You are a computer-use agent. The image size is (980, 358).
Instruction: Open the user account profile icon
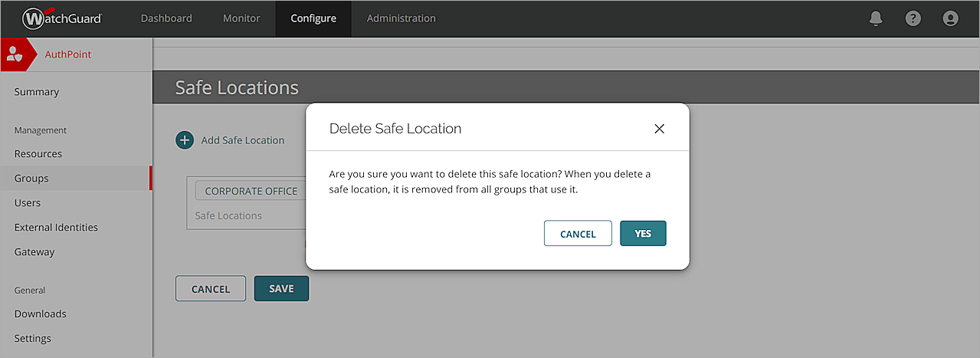tap(950, 18)
